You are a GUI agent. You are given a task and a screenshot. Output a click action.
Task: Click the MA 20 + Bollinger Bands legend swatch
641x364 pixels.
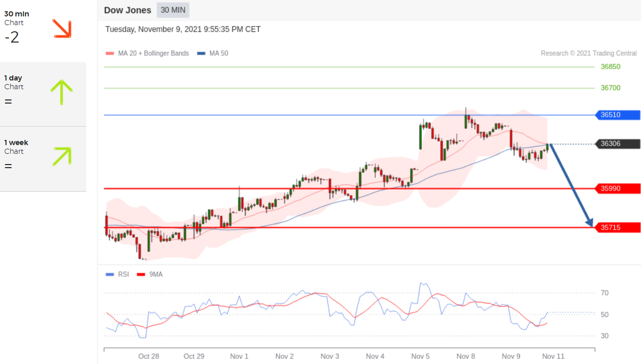109,53
